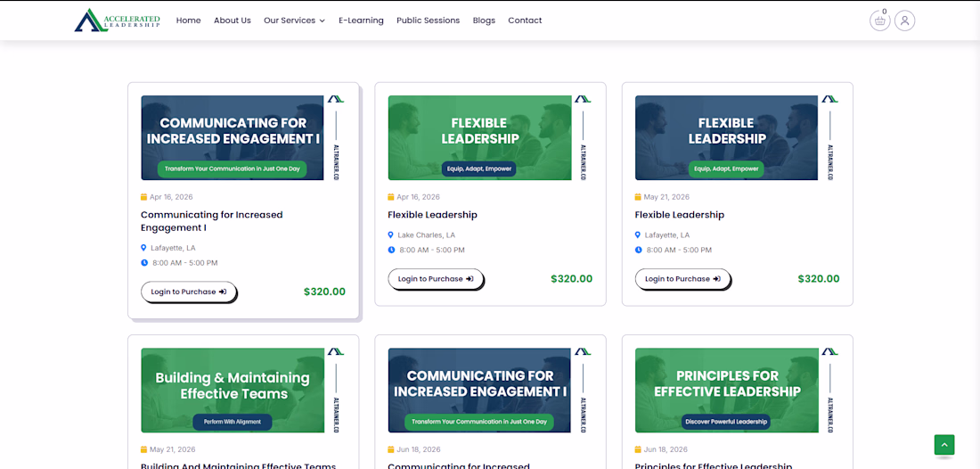Open Communicating for Increased Engagement I title, Apr 16
The image size is (980, 469).
coord(212,221)
